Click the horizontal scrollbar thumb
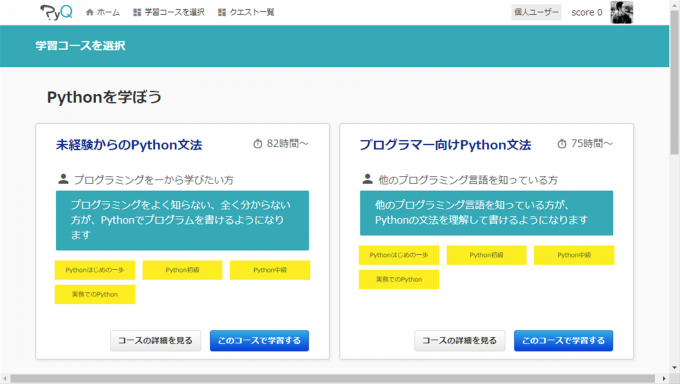 (x=332, y=379)
